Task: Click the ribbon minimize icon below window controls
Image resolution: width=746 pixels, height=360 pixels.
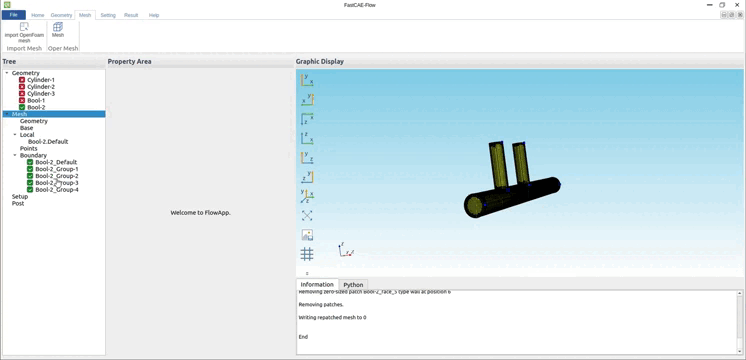Action: (724, 15)
